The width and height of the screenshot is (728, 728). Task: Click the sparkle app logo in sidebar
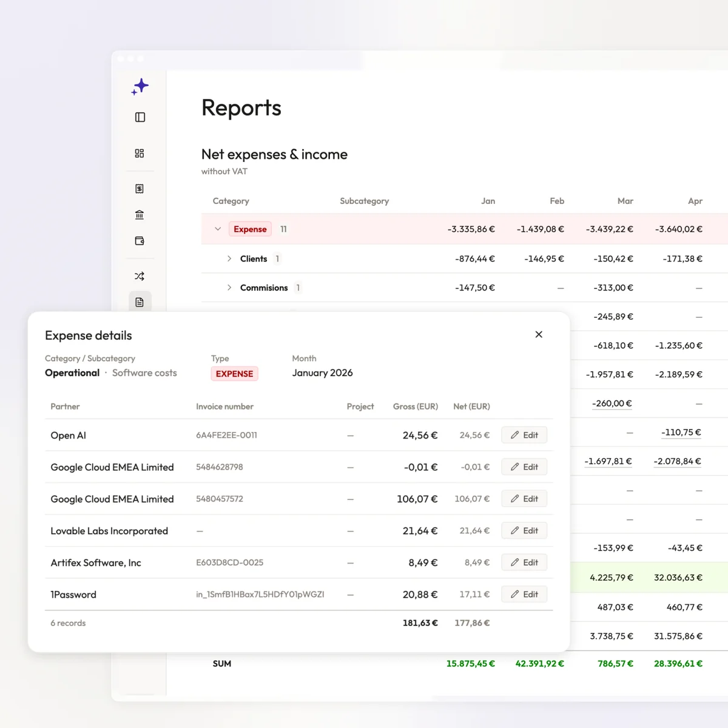pos(140,87)
